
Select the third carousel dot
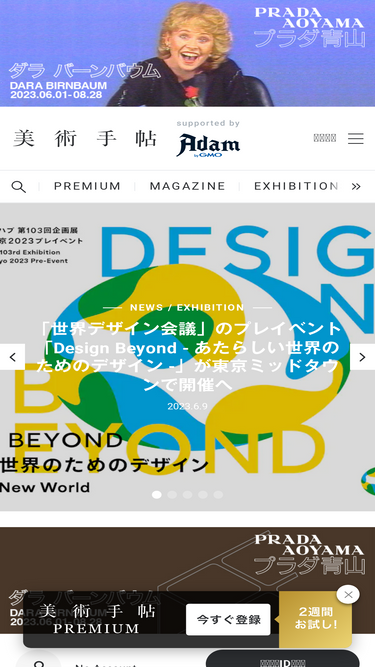[x=188, y=495]
